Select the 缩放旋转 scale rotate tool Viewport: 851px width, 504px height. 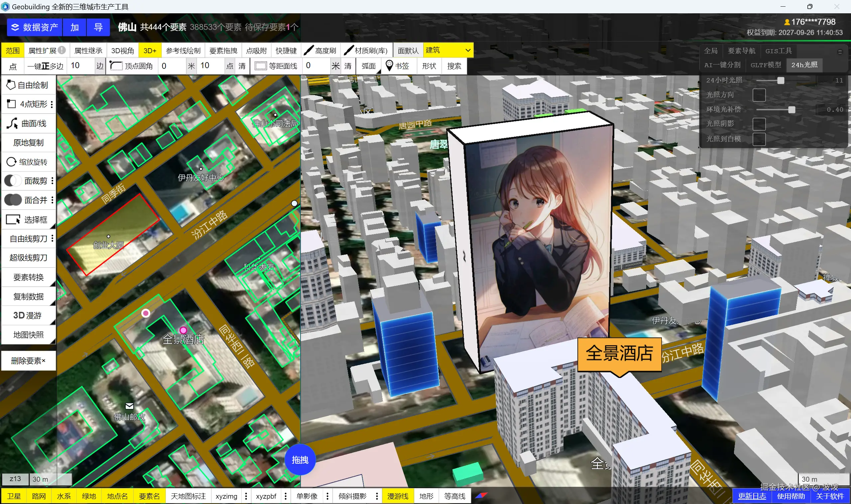(x=29, y=162)
